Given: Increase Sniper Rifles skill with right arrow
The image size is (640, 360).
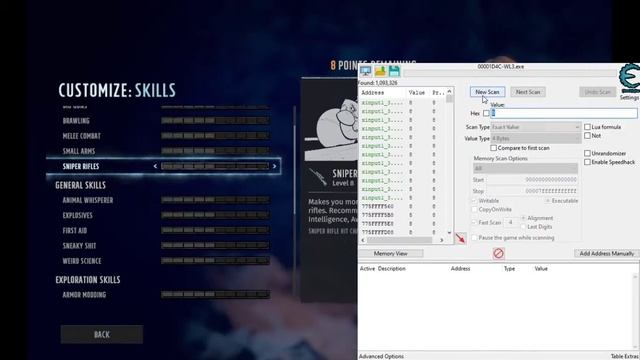Looking at the screenshot, I should [274, 166].
